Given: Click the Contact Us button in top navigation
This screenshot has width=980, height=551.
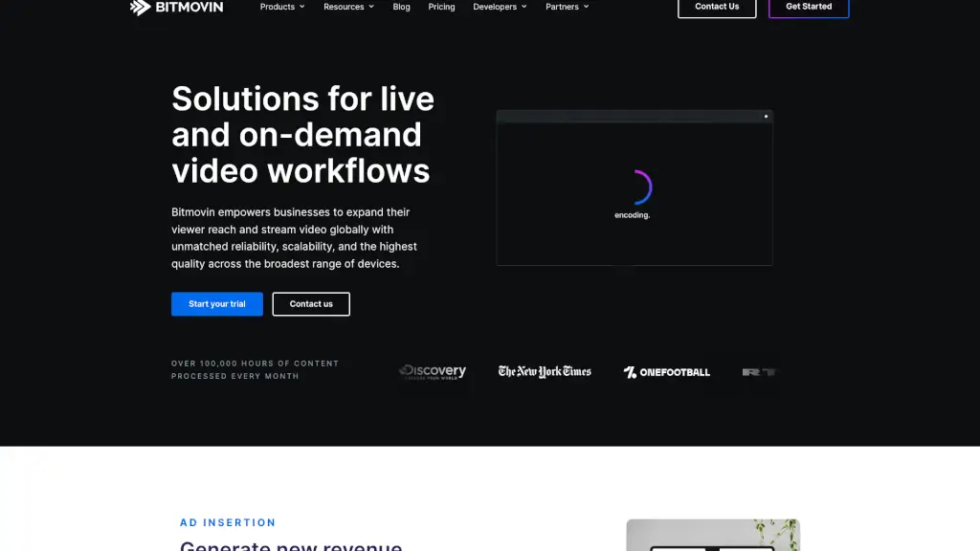Looking at the screenshot, I should [x=717, y=8].
